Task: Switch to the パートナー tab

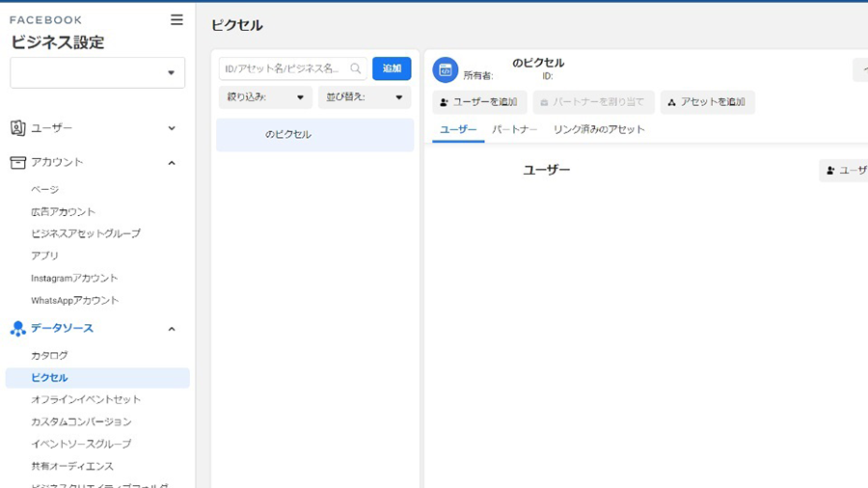Action: coord(515,129)
